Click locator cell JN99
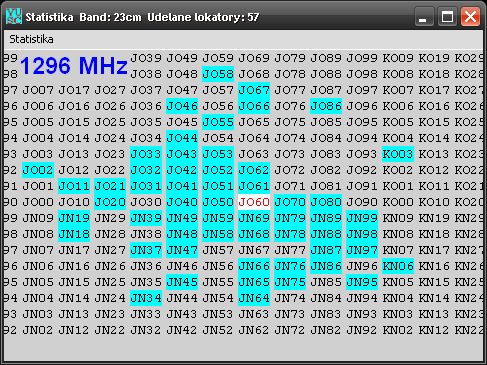This screenshot has width=487, height=365. pyautogui.click(x=362, y=218)
